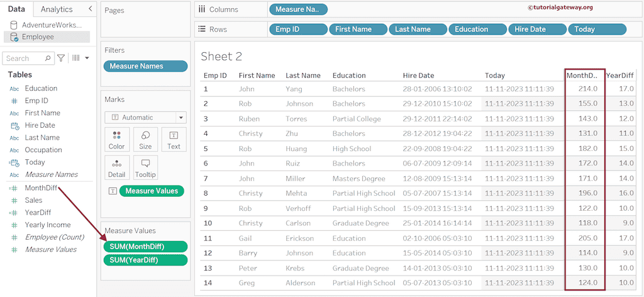644x297 pixels.
Task: Click the number icon beside the Yearly Income field
Action: (x=14, y=225)
